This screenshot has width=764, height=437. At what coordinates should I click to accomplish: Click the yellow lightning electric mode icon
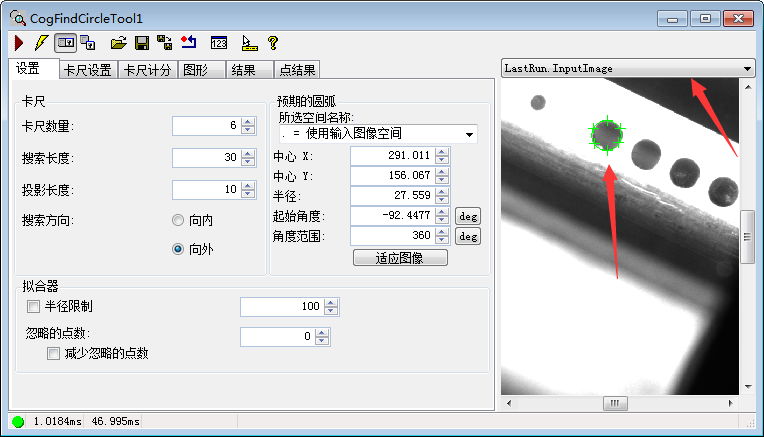coord(40,43)
